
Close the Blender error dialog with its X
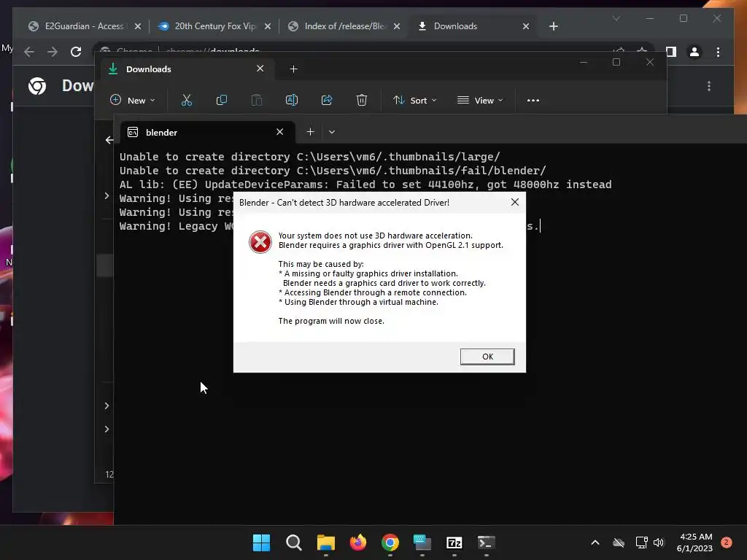point(514,203)
